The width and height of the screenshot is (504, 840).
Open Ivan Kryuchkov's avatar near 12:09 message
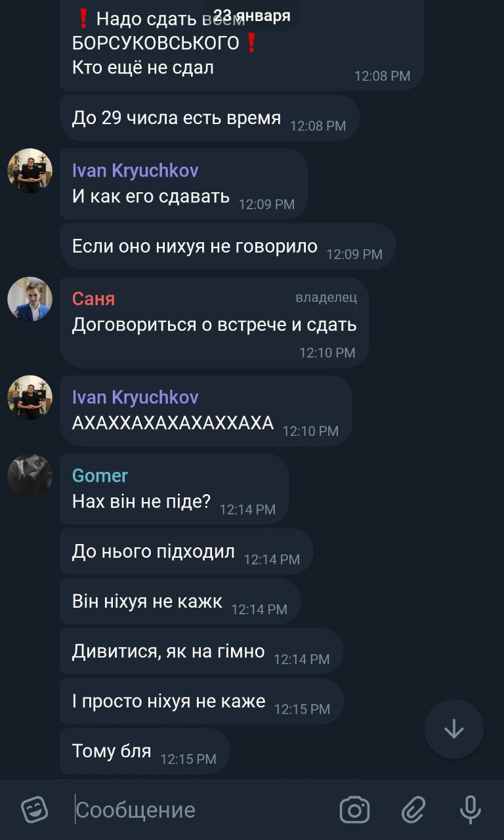(30, 171)
